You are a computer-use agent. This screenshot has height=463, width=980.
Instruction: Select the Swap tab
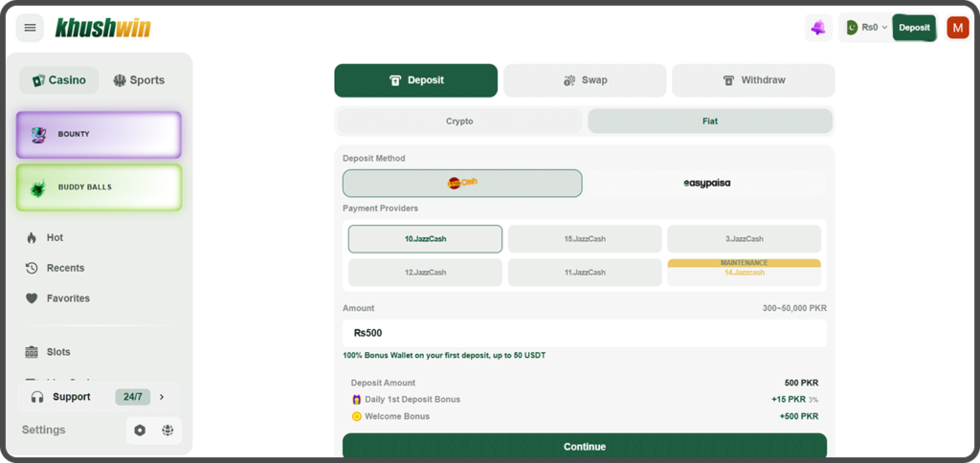click(x=585, y=80)
